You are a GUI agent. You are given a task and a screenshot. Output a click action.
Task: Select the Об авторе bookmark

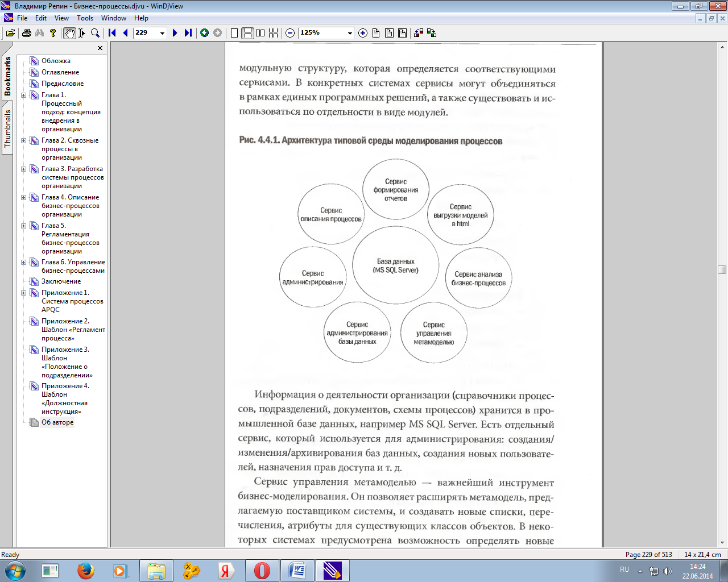coord(57,422)
